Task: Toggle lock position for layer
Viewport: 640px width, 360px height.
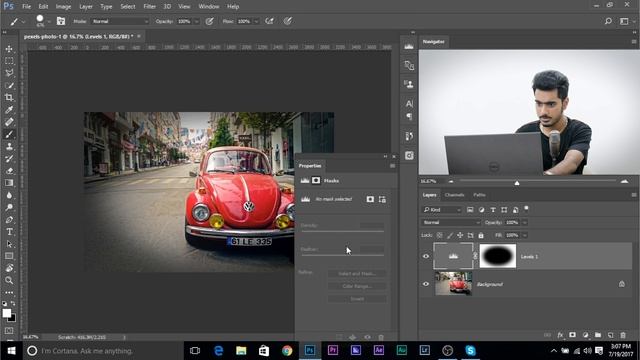Action: tap(460, 236)
